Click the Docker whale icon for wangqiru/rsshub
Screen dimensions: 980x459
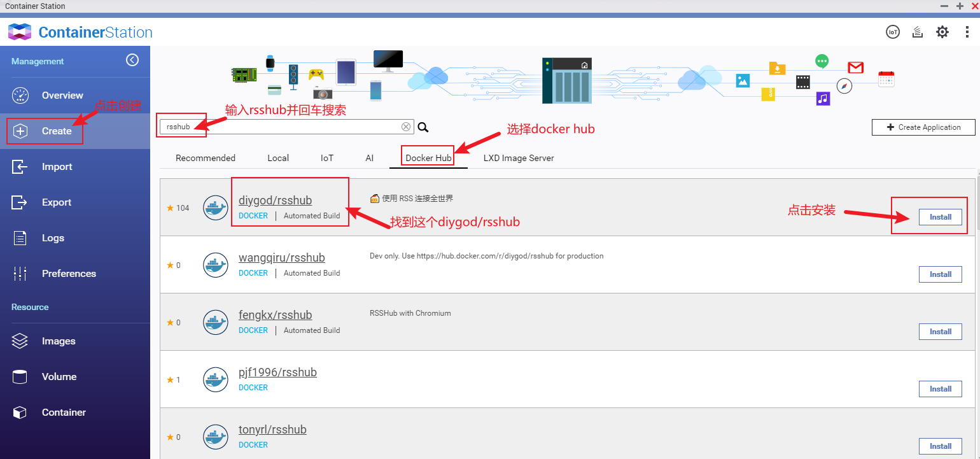coord(216,265)
